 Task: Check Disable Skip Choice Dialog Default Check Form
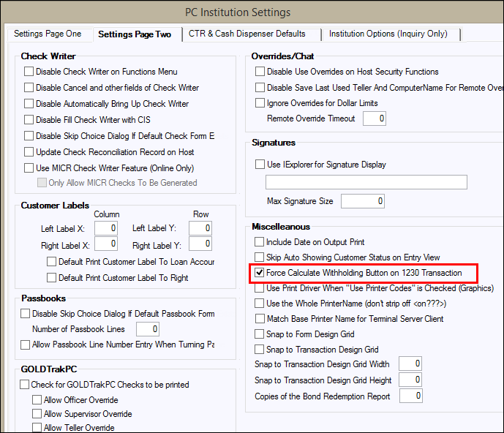tap(29, 135)
